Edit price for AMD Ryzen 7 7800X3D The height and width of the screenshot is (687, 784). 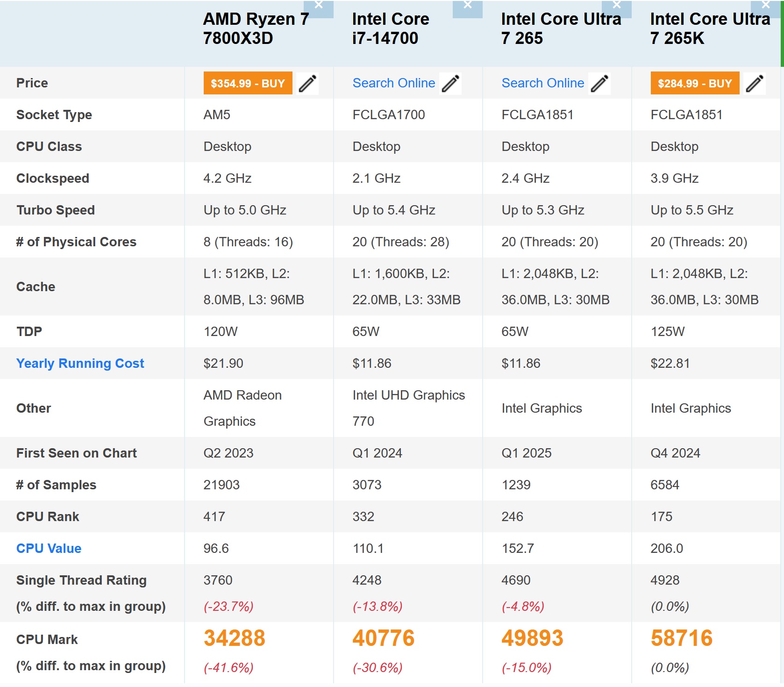click(307, 84)
